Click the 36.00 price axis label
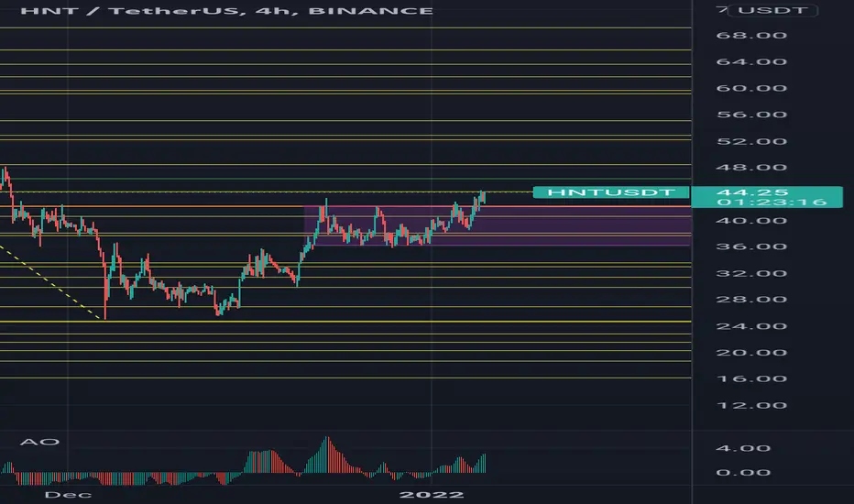This screenshot has height=504, width=854. (751, 247)
